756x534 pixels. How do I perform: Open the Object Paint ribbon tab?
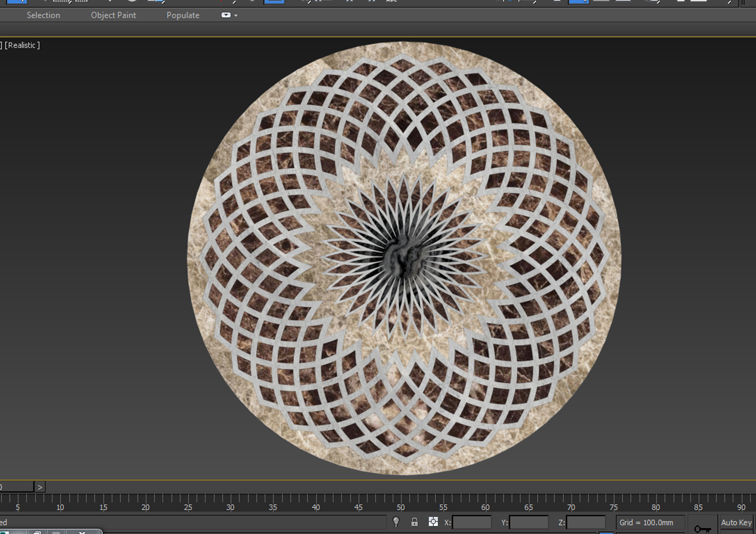tap(113, 15)
